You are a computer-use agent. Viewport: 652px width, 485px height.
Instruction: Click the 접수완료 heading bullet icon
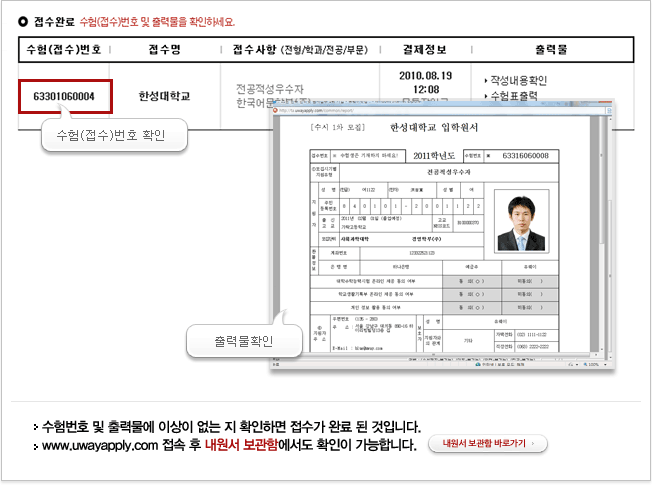coord(23,21)
